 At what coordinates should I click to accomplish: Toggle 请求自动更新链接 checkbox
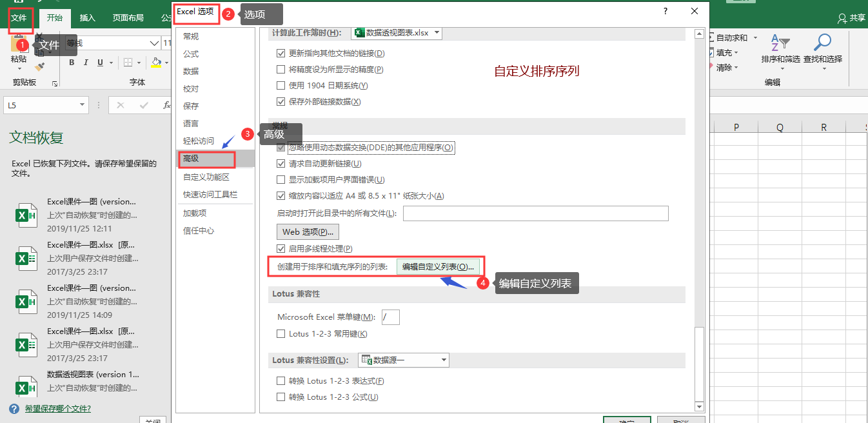coord(281,164)
